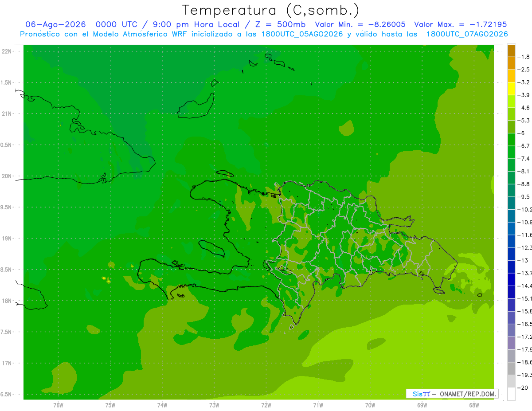The height and width of the screenshot is (411, 532).
Task: Click the dark blue swatch between -13.7 and -14.4
Action: click(x=511, y=279)
